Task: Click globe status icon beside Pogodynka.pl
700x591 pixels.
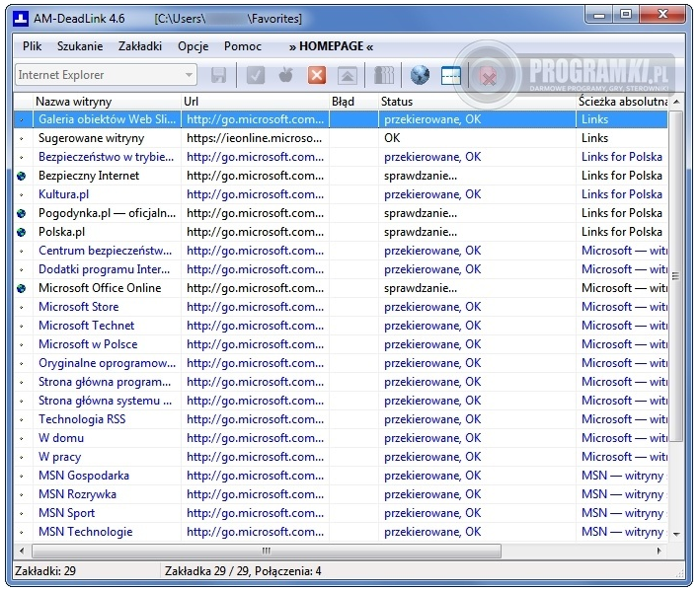Action: click(x=21, y=213)
